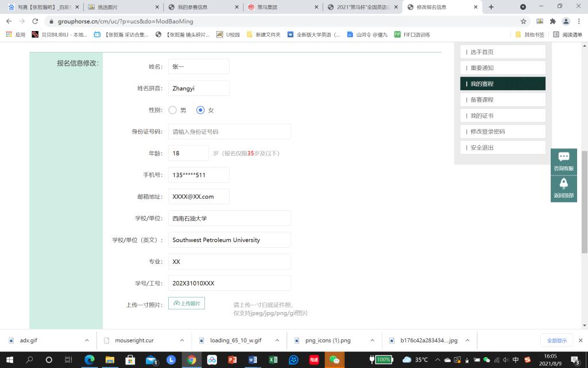Click the 上传照片 upload button
This screenshot has height=368, width=588.
(x=187, y=303)
